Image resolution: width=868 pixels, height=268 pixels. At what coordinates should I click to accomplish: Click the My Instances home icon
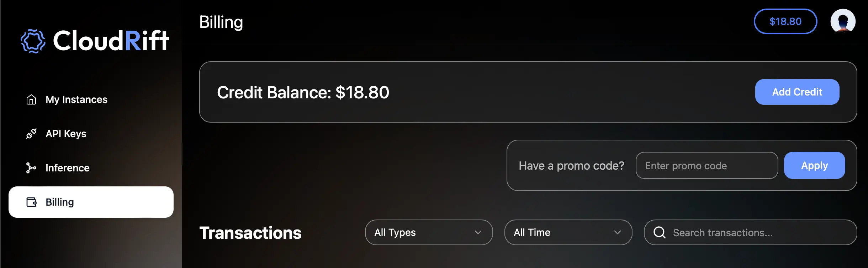coord(31,99)
